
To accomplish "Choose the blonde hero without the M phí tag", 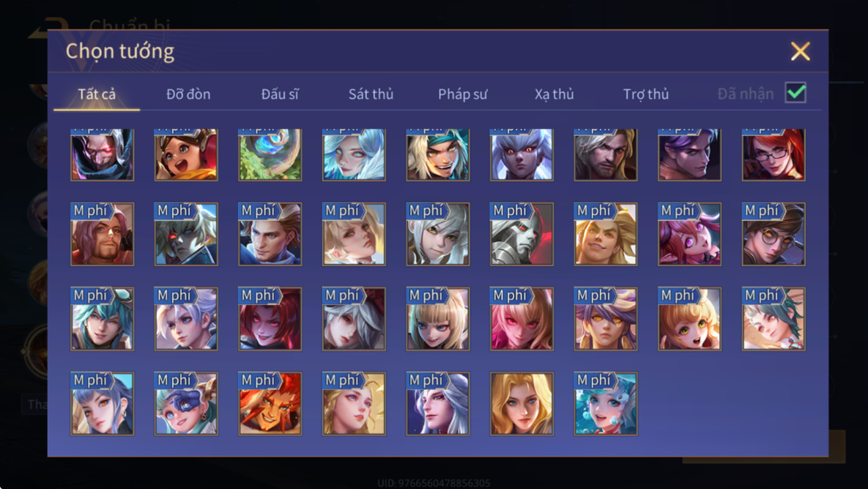I will (522, 403).
